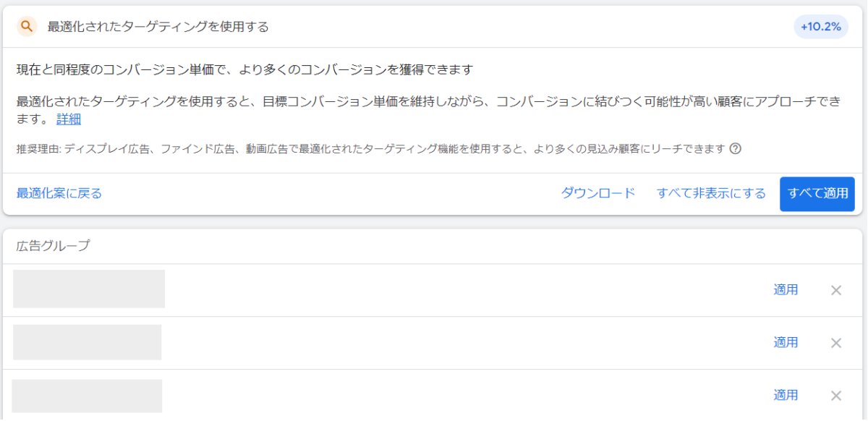The height and width of the screenshot is (421, 868).
Task: Select the third ad group name placeholder
Action: tap(87, 396)
